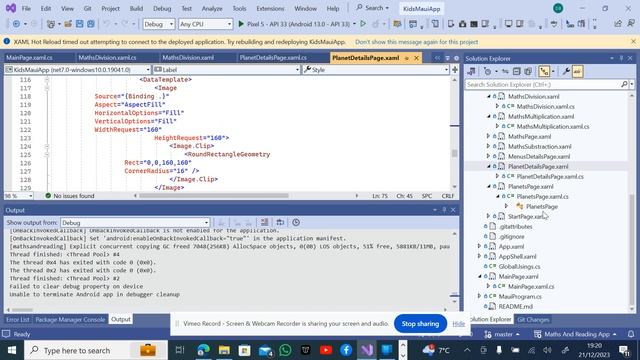This screenshot has height=360, width=640.
Task: Click the Stop sharing button
Action: 420,324
